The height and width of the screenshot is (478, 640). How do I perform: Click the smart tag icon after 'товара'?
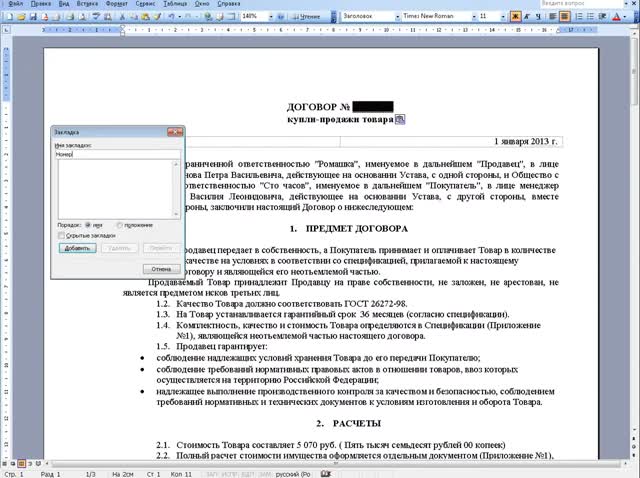tap(400, 119)
